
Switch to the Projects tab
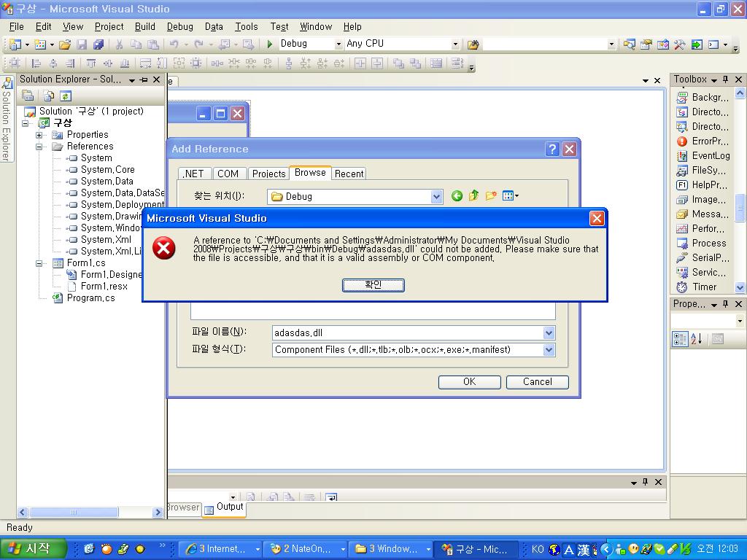(x=268, y=174)
